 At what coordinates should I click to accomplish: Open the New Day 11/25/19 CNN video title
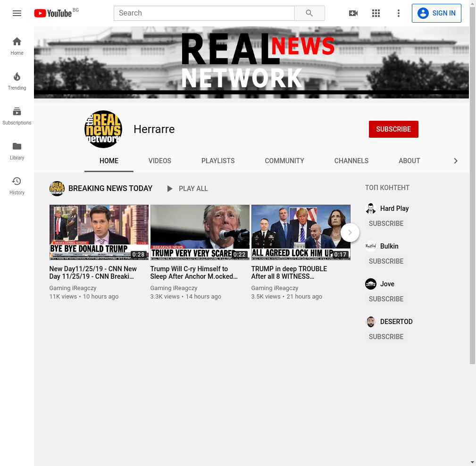click(x=93, y=273)
